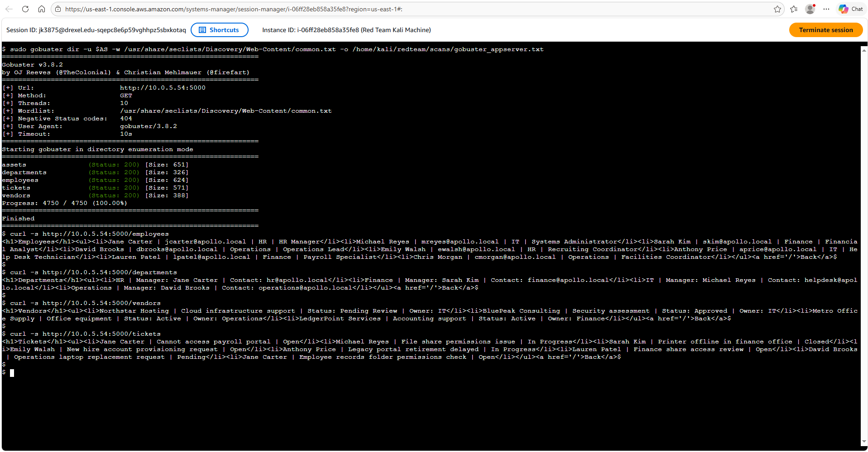Viewport: 868px width, 452px height.
Task: Click 'Northstar Hosting' vendor text
Action: point(134,311)
